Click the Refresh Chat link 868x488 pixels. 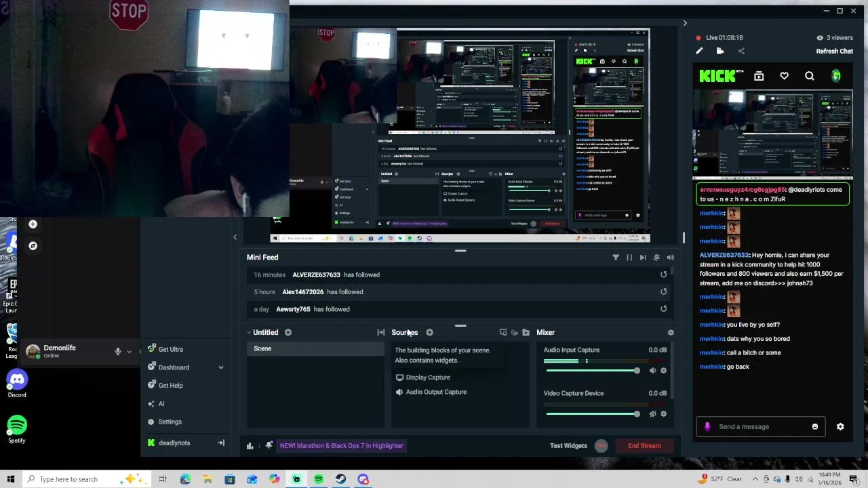[834, 51]
